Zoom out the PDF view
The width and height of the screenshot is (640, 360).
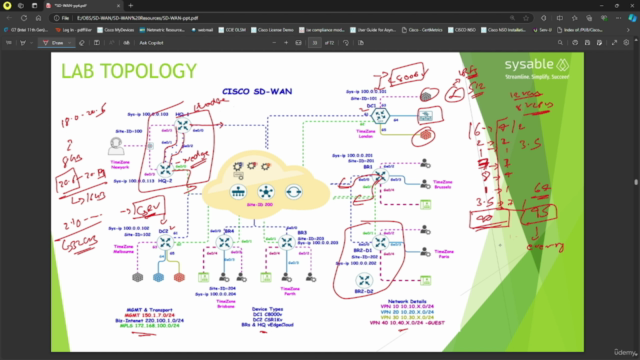[x=274, y=43]
